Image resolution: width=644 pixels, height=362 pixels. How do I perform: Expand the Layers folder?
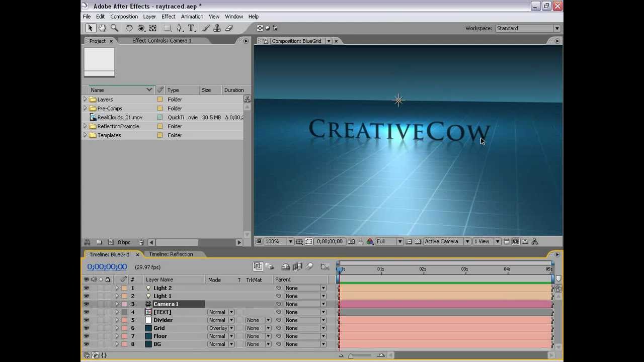pyautogui.click(x=85, y=100)
